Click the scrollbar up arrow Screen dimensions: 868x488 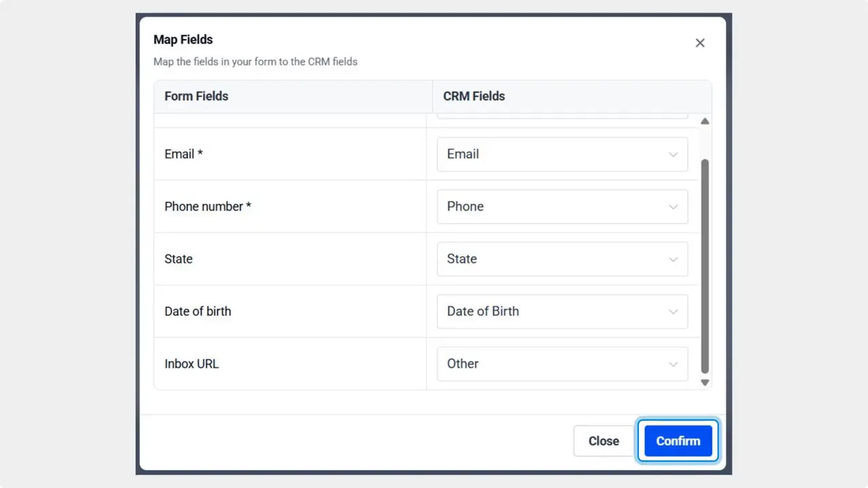coord(705,121)
